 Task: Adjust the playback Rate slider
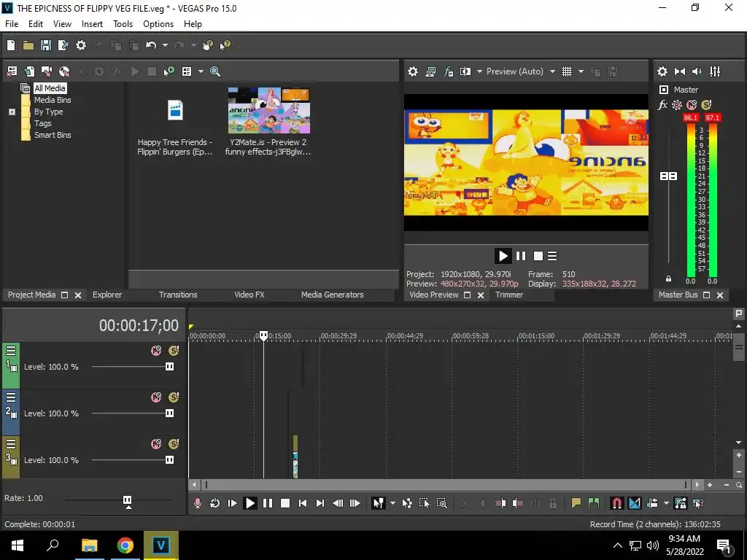point(127,500)
